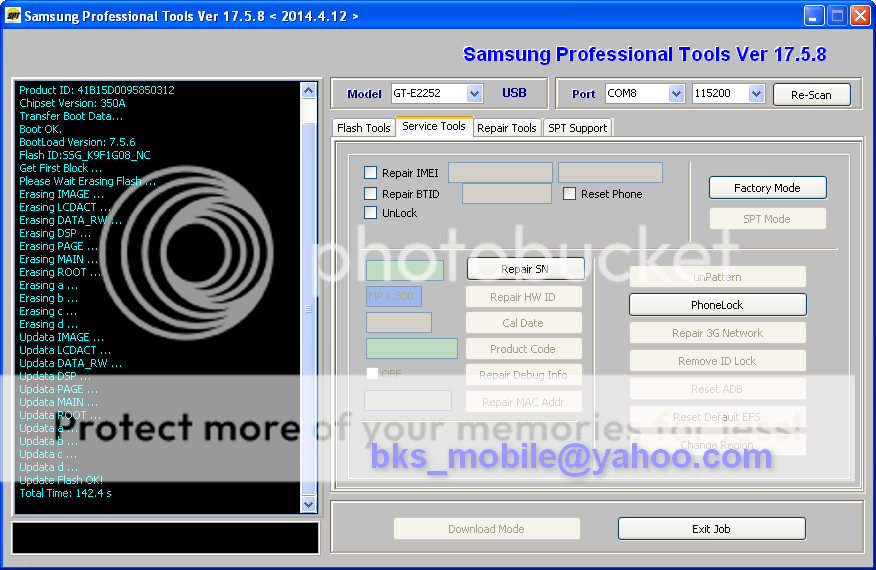Click the log panel scroll up arrow
The image size is (876, 570).
tap(308, 91)
